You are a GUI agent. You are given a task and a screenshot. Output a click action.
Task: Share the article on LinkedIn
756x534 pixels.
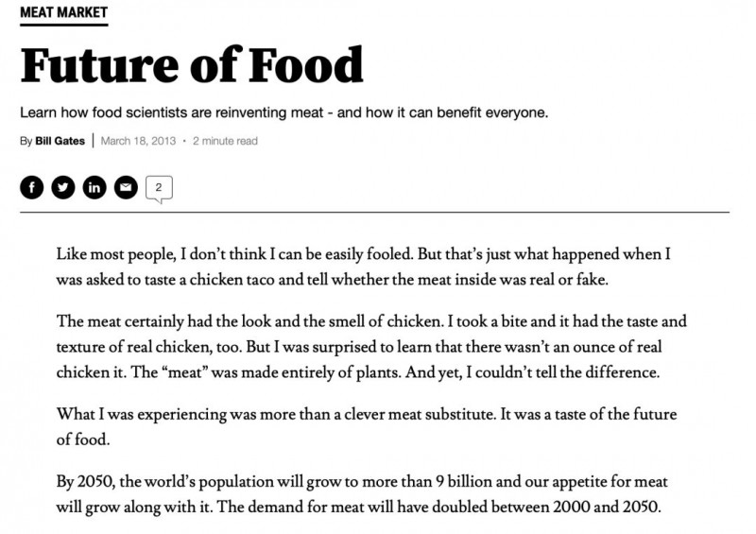coord(94,187)
